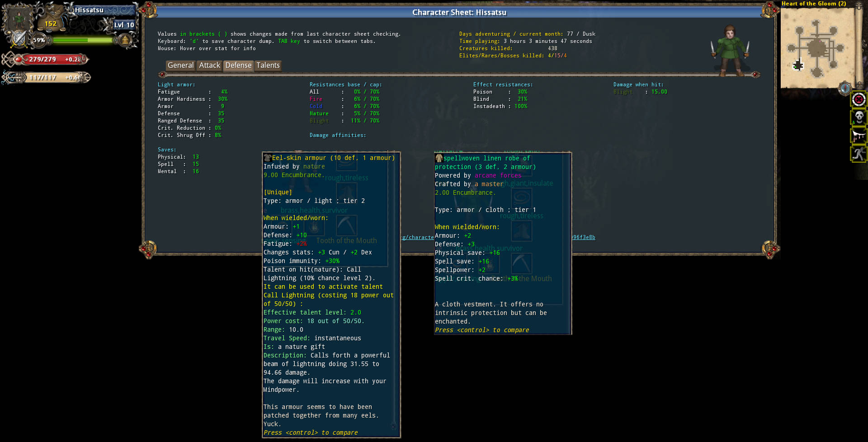Click the Blight resistance row 11% / 70%
Viewport: 868px width, 442px height.
click(x=344, y=121)
